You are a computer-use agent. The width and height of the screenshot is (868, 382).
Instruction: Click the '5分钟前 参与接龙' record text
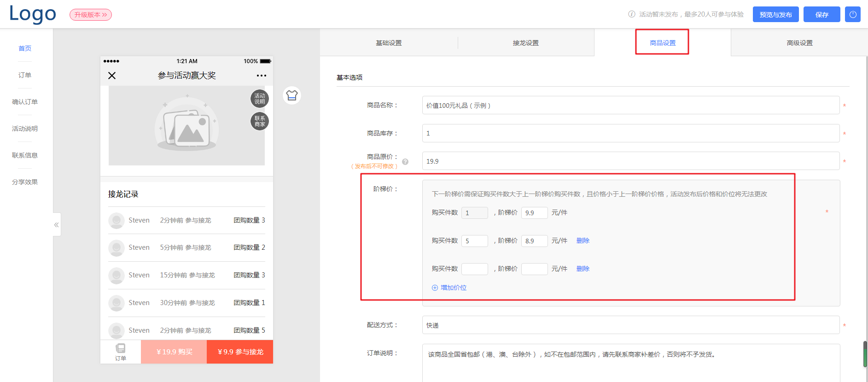coord(186,247)
